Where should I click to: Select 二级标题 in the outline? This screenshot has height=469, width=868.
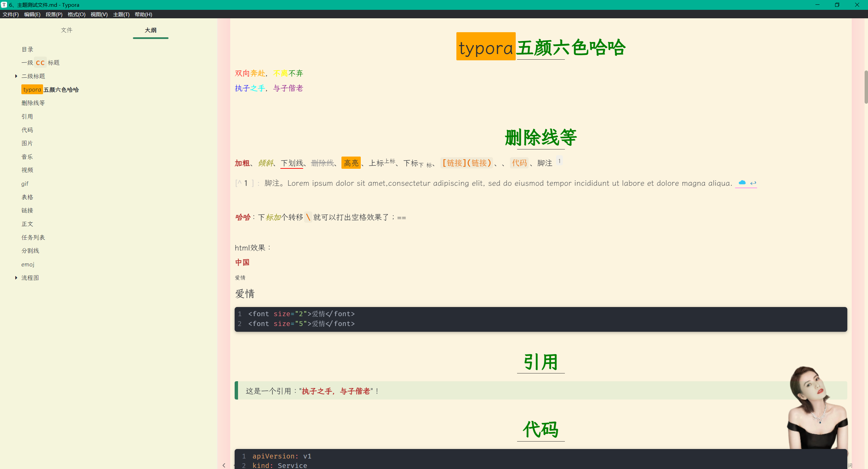[33, 76]
